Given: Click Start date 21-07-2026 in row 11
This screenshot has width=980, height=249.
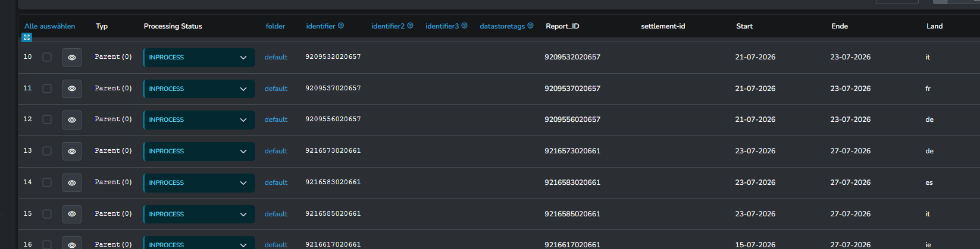Looking at the screenshot, I should (755, 89).
